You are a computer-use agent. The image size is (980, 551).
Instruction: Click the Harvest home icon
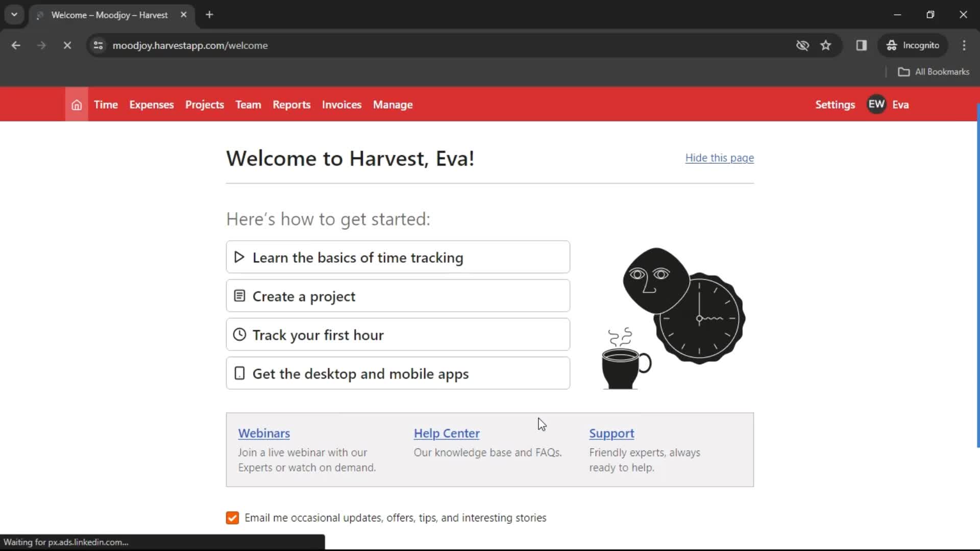click(x=76, y=104)
